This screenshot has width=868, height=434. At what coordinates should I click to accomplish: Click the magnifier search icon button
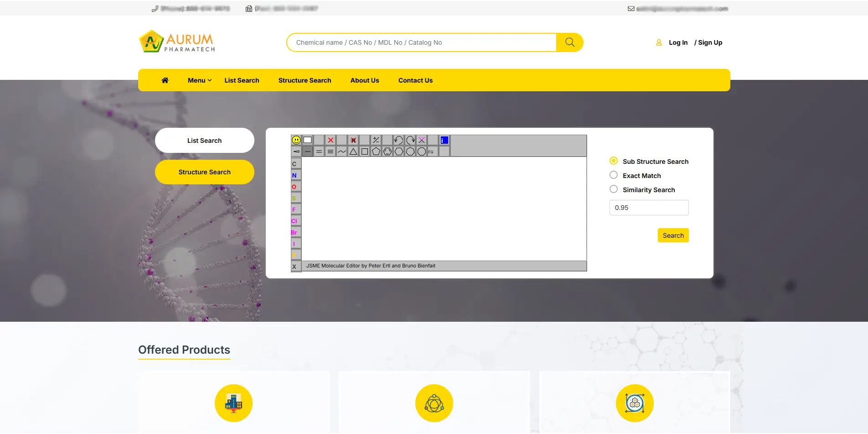point(569,42)
